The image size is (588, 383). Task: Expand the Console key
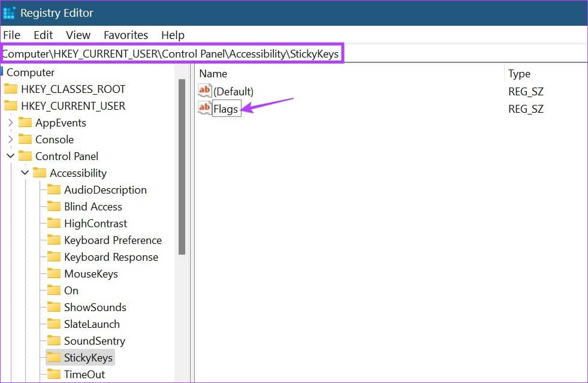click(x=10, y=139)
